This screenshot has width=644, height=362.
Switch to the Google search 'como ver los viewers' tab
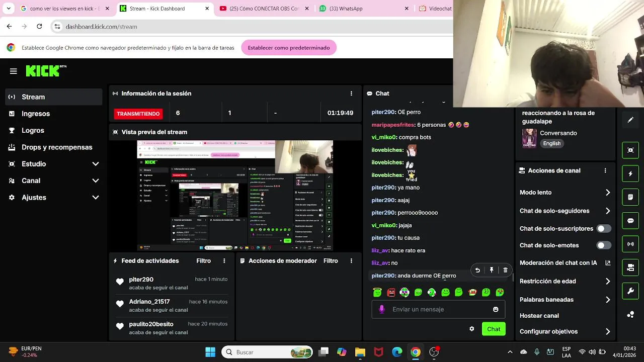pyautogui.click(x=65, y=9)
